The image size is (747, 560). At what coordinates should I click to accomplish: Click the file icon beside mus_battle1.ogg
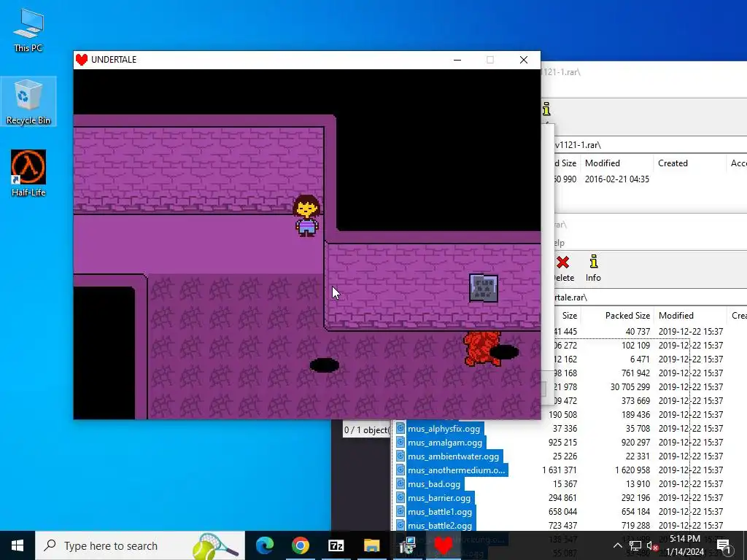coord(400,511)
